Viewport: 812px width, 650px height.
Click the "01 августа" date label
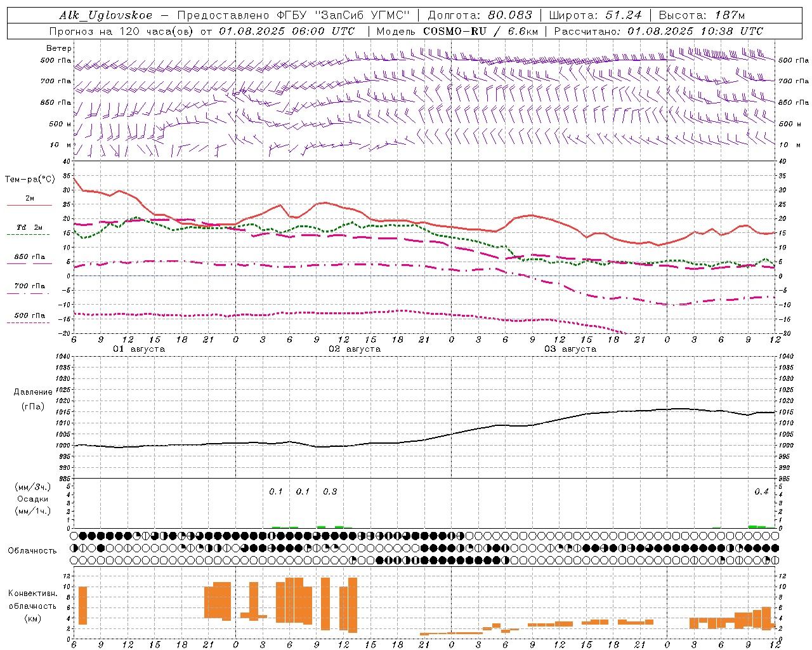click(x=139, y=349)
